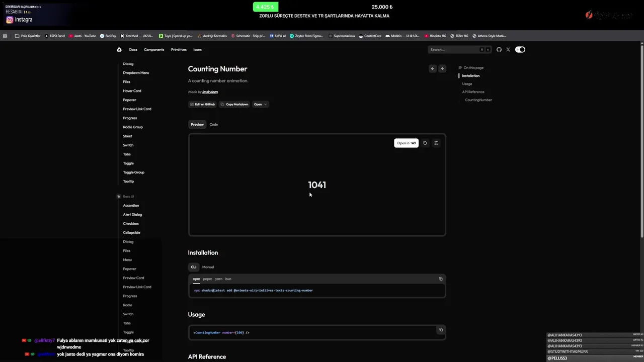644x362 pixels.
Task: Open Radio Group in the sidebar
Action: point(133,127)
